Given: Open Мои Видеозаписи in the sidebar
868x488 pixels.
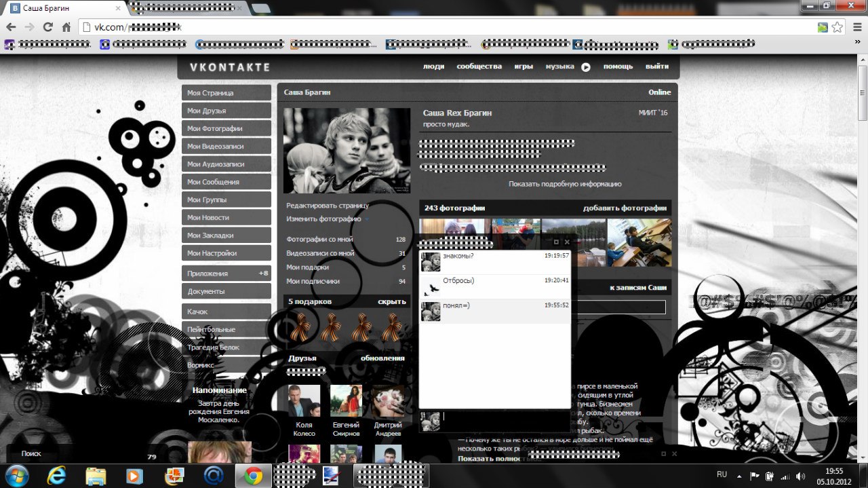Looking at the screenshot, I should tap(226, 146).
